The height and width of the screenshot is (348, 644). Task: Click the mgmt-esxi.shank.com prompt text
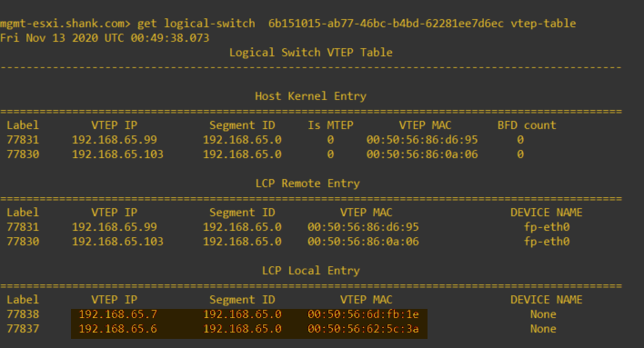click(x=65, y=24)
